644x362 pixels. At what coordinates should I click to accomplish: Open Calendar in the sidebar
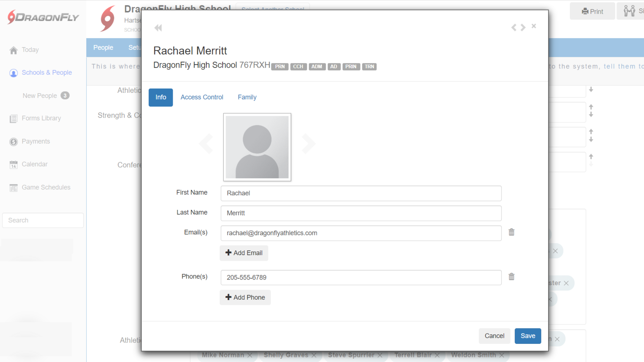(x=34, y=164)
